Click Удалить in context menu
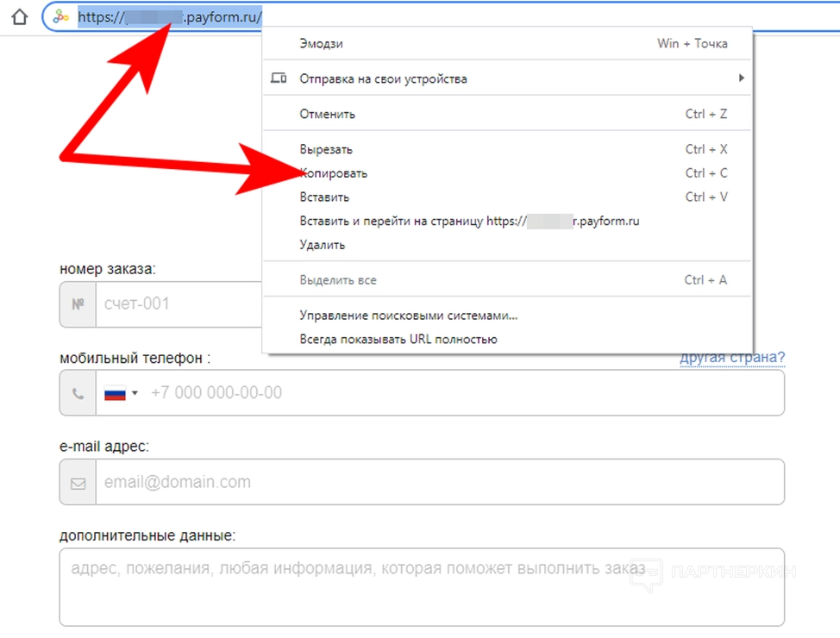 507,245
